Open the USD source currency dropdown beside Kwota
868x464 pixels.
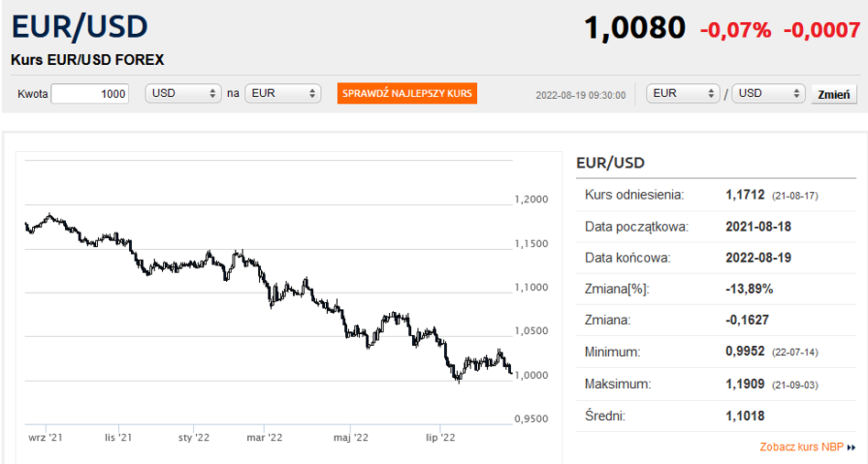click(x=183, y=93)
